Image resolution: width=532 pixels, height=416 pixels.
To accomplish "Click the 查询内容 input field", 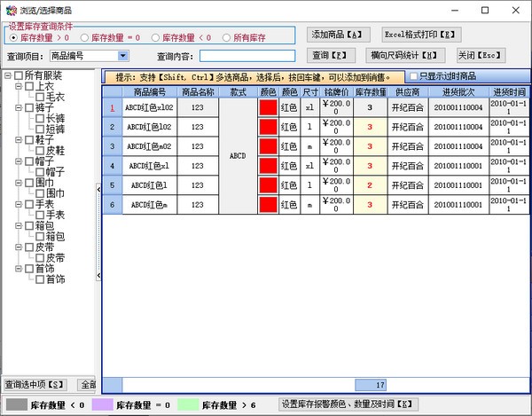I will click(x=247, y=56).
